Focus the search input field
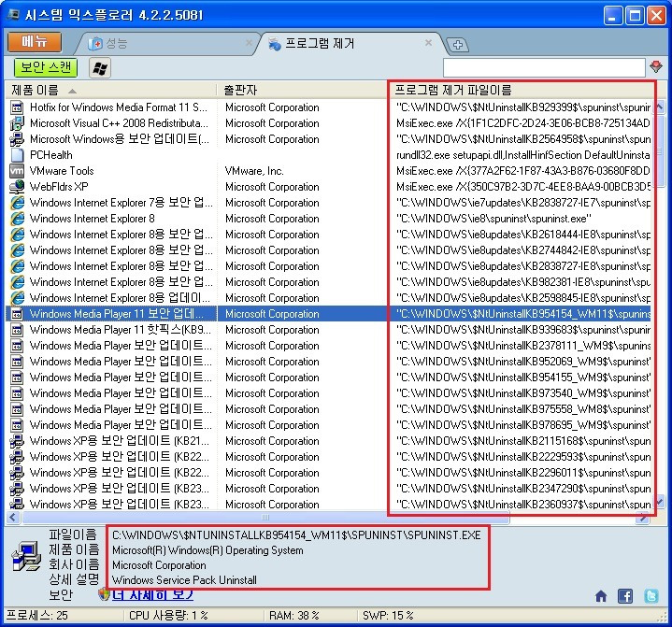672x627 pixels. pos(544,67)
